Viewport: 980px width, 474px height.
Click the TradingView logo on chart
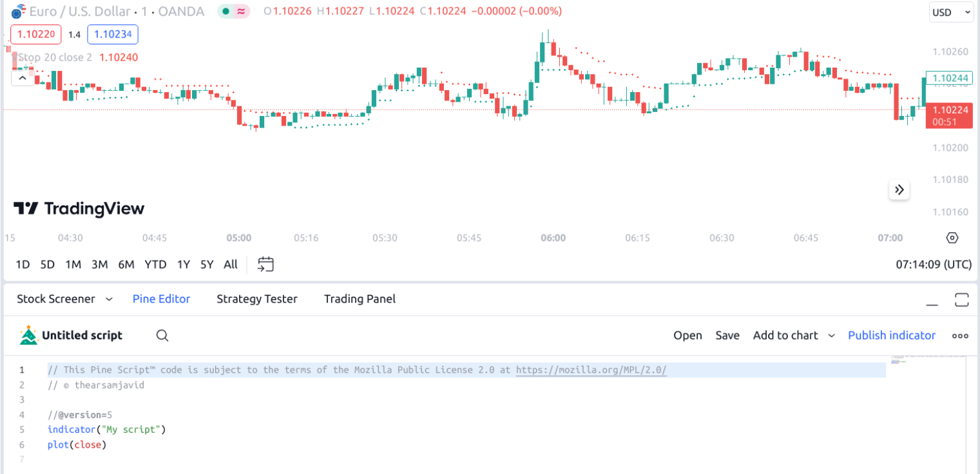[79, 208]
